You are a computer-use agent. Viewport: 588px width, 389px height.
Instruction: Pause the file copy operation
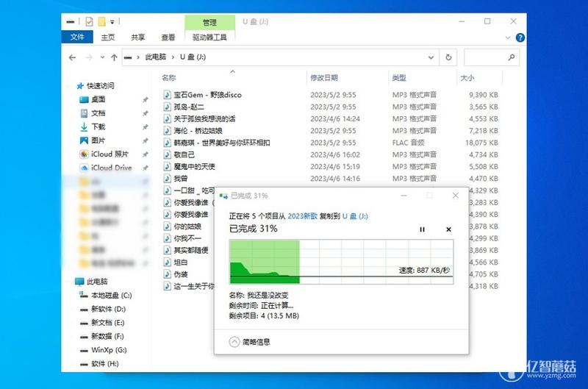pos(422,229)
